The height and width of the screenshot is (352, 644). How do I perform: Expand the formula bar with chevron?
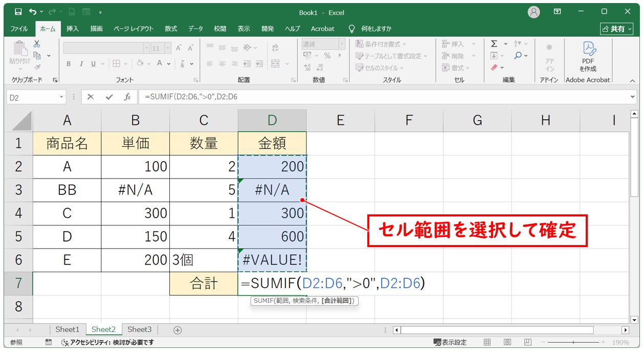[x=633, y=97]
